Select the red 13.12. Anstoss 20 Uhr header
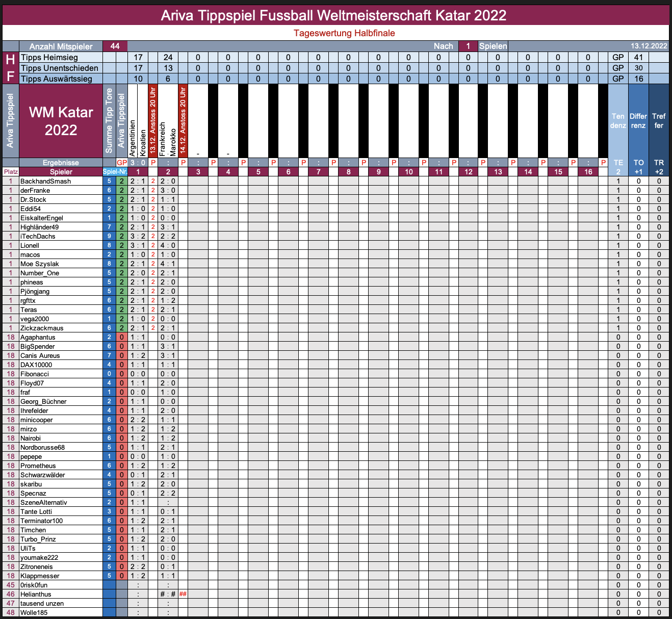This screenshot has width=672, height=619. click(x=153, y=121)
